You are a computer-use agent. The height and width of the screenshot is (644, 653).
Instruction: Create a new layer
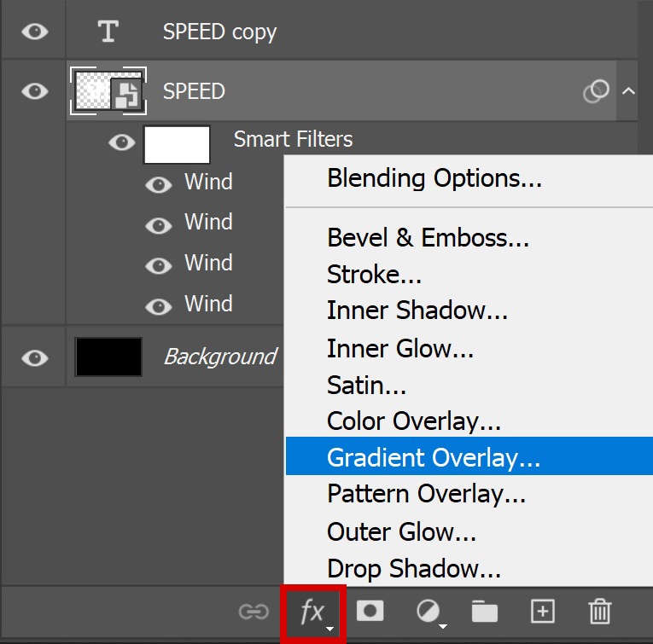pyautogui.click(x=543, y=611)
